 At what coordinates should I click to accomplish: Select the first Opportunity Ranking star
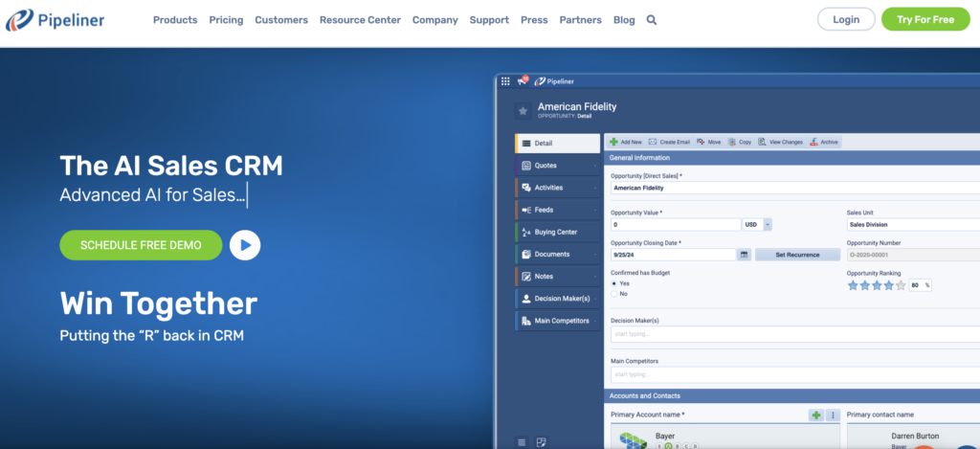click(853, 285)
